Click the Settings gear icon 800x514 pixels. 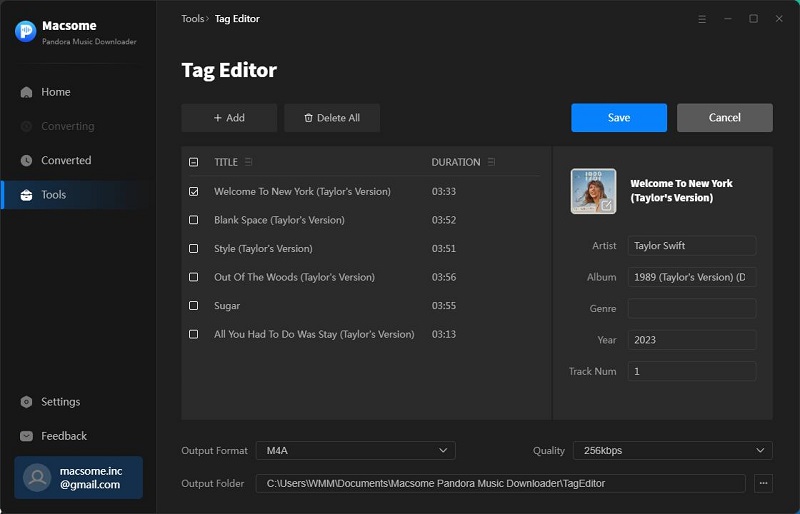click(27, 402)
